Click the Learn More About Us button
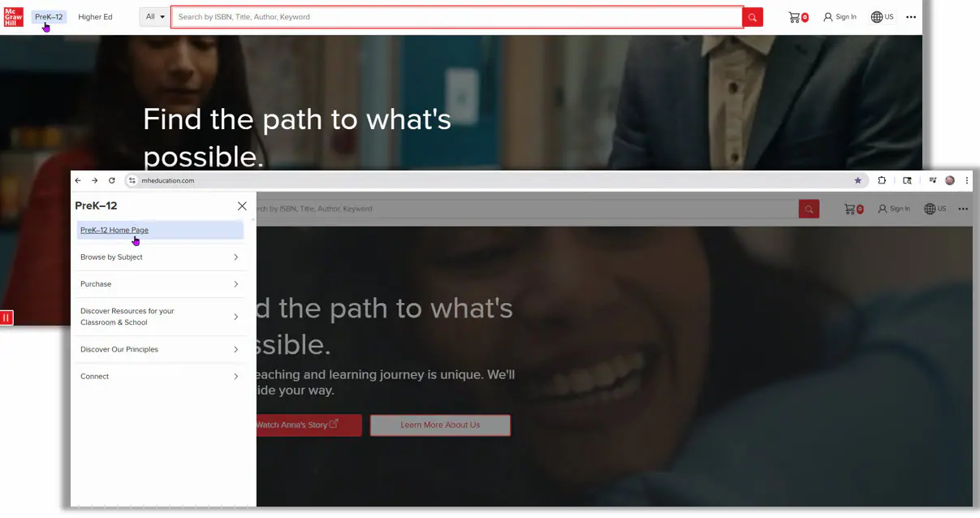The image size is (980, 518). click(440, 425)
